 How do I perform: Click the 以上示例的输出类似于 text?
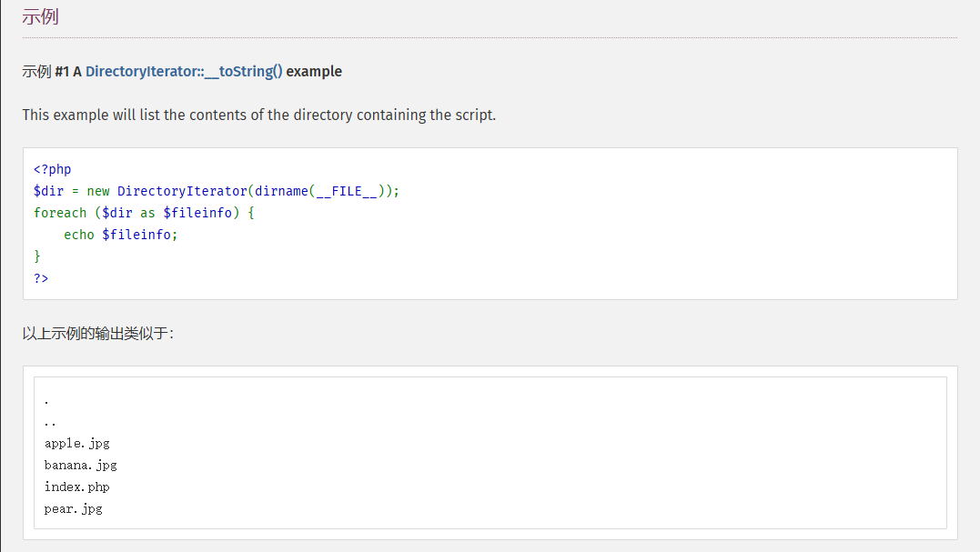(x=96, y=334)
